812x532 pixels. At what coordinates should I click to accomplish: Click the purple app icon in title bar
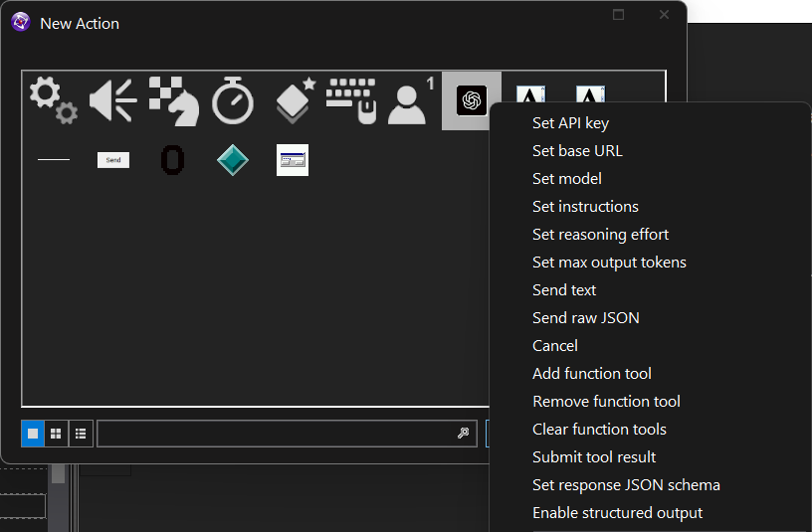21,22
